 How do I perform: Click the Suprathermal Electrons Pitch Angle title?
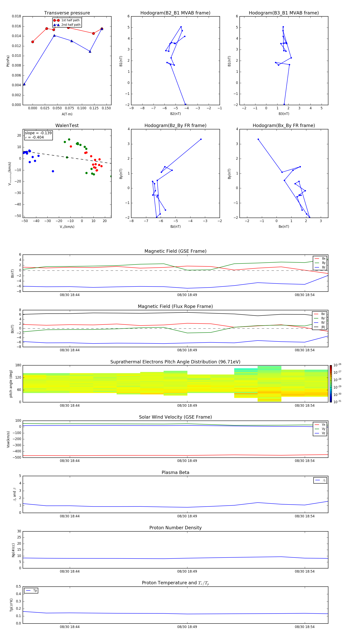tap(175, 362)
